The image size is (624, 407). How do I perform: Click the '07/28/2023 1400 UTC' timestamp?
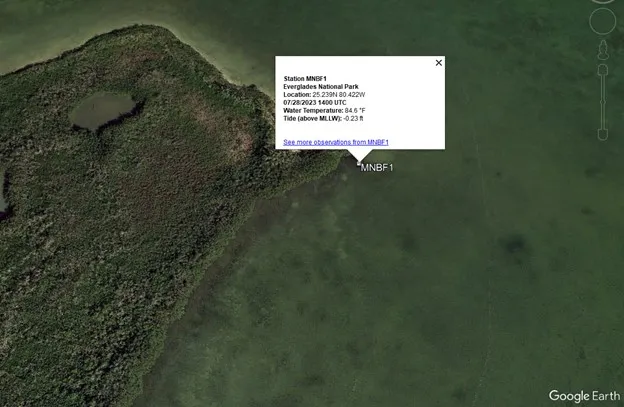pos(314,103)
